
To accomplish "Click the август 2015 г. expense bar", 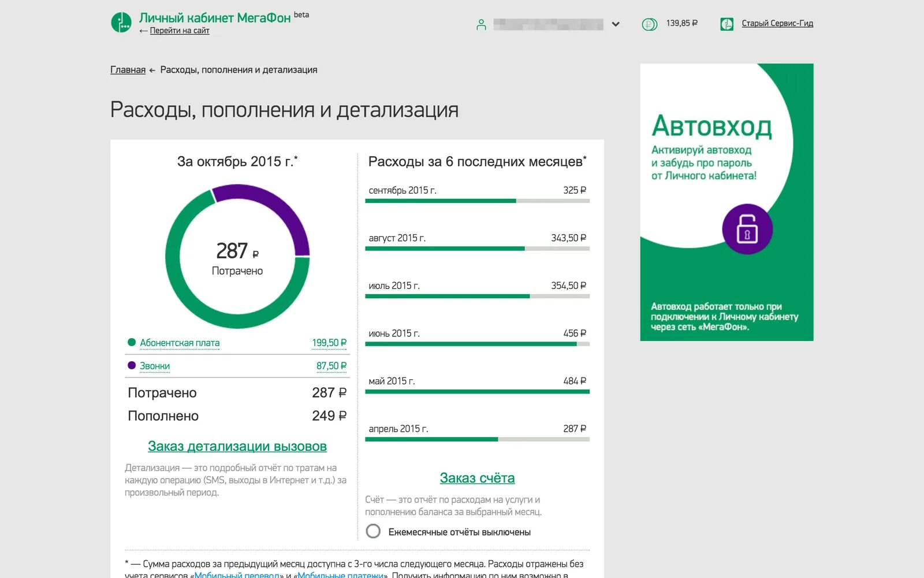I will pyautogui.click(x=477, y=249).
